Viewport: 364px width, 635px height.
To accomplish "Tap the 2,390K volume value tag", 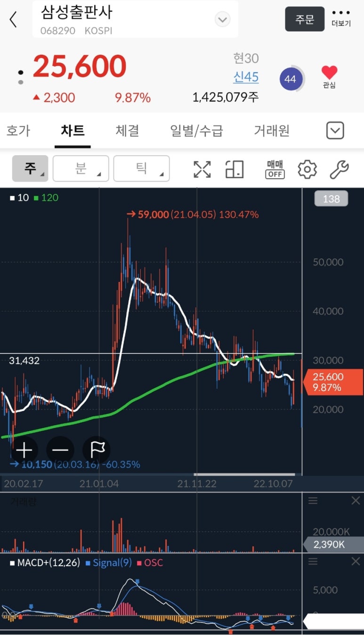I will pyautogui.click(x=332, y=544).
